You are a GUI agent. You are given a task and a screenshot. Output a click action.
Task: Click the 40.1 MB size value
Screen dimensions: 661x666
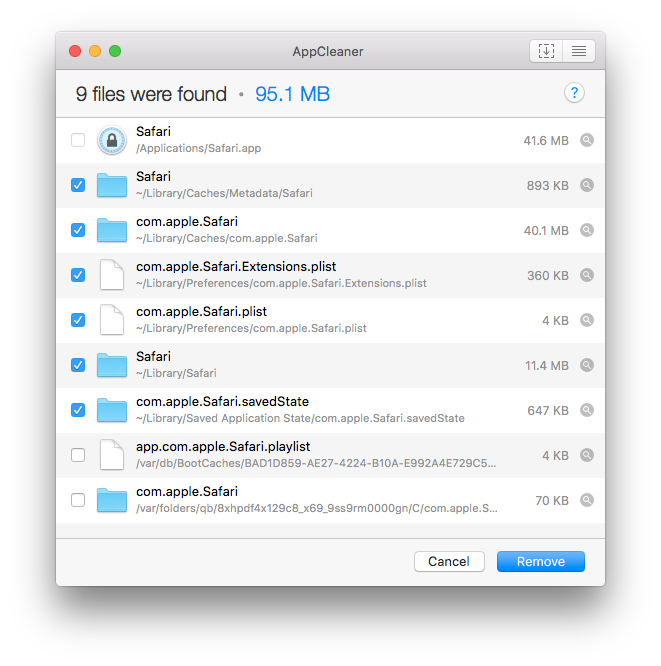tap(546, 231)
